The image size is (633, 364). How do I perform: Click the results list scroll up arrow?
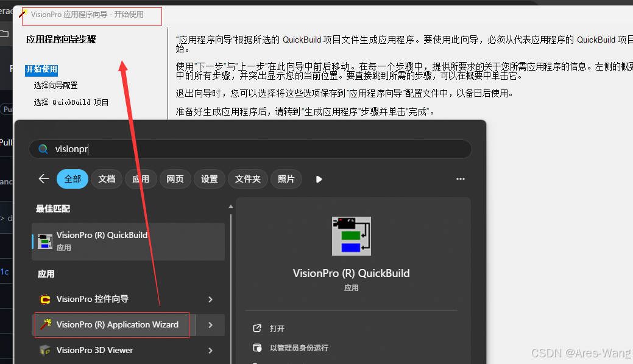pyautogui.click(x=231, y=206)
